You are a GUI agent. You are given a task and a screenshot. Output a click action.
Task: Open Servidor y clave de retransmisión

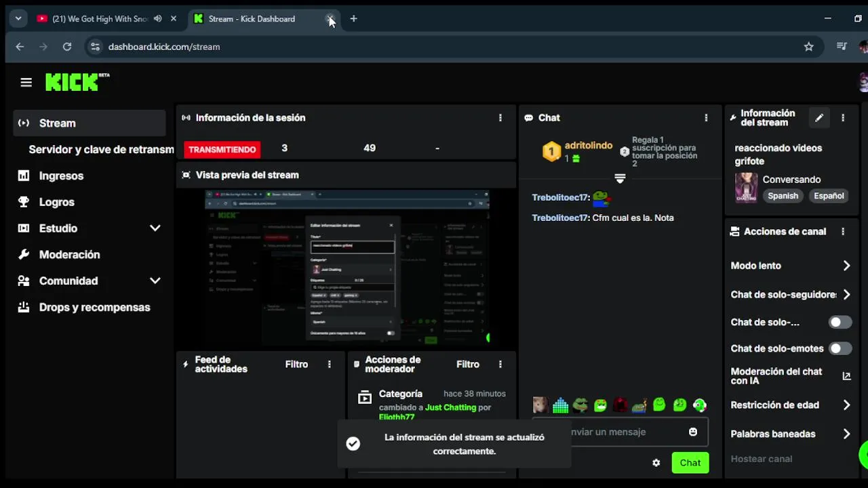(x=101, y=149)
